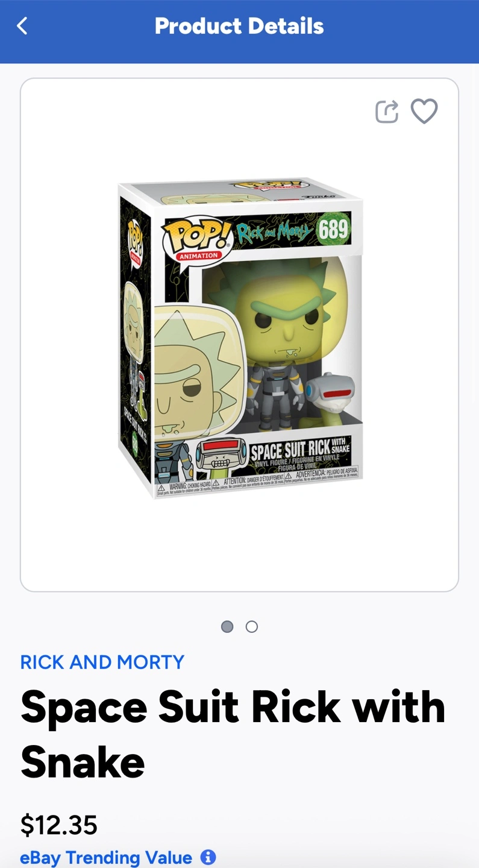Open the Funko box product image

coord(240,338)
